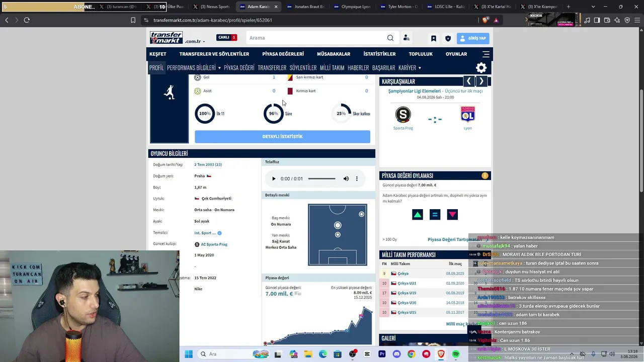Open Premiere Pro from the taskbar
This screenshot has width=644, height=362.
tap(382, 354)
